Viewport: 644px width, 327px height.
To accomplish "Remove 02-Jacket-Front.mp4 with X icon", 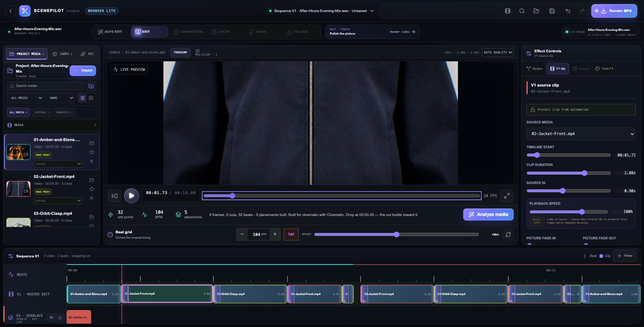I will pyautogui.click(x=92, y=198).
